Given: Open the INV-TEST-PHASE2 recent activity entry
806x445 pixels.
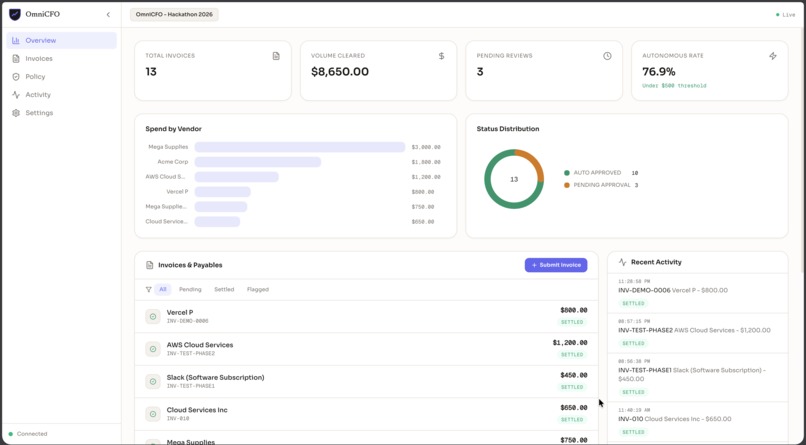Looking at the screenshot, I should [x=698, y=333].
